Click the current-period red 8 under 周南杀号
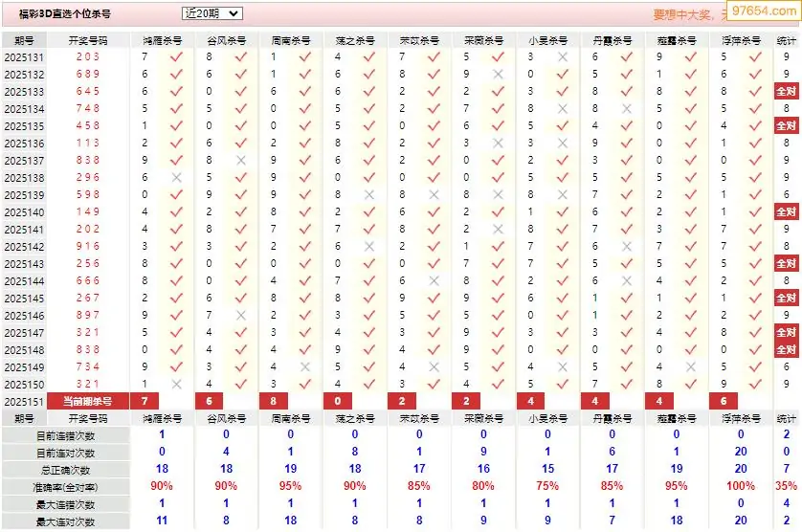The height and width of the screenshot is (532, 802). [x=274, y=402]
